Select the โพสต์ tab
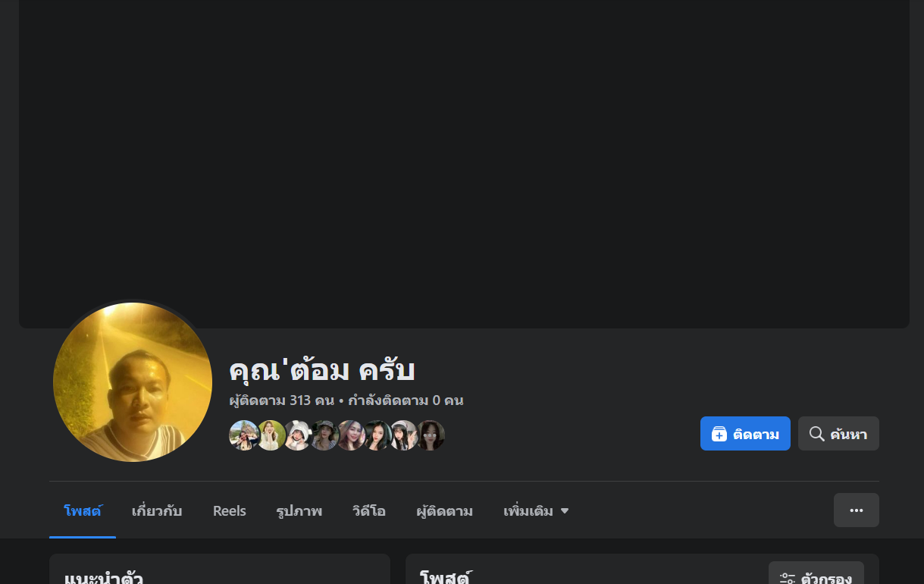The image size is (924, 584). point(83,511)
